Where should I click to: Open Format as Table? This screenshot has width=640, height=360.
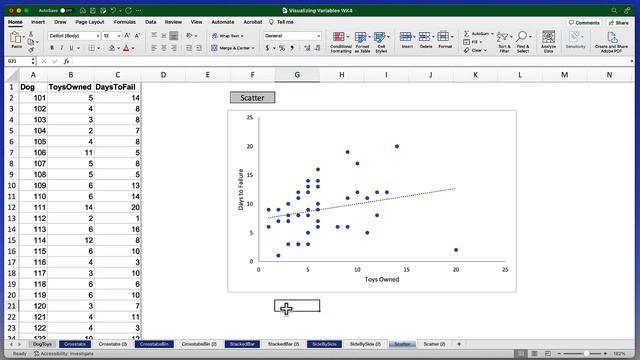tap(362, 42)
